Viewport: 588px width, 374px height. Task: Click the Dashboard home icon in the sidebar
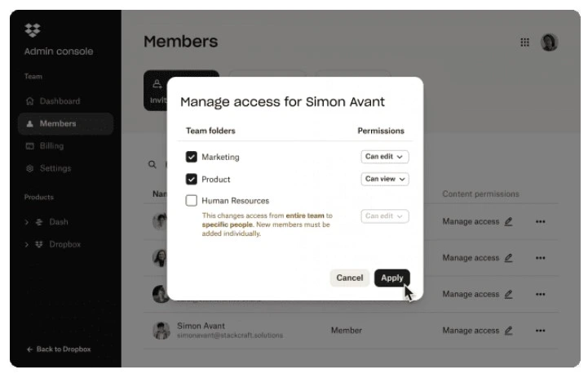[x=30, y=101]
